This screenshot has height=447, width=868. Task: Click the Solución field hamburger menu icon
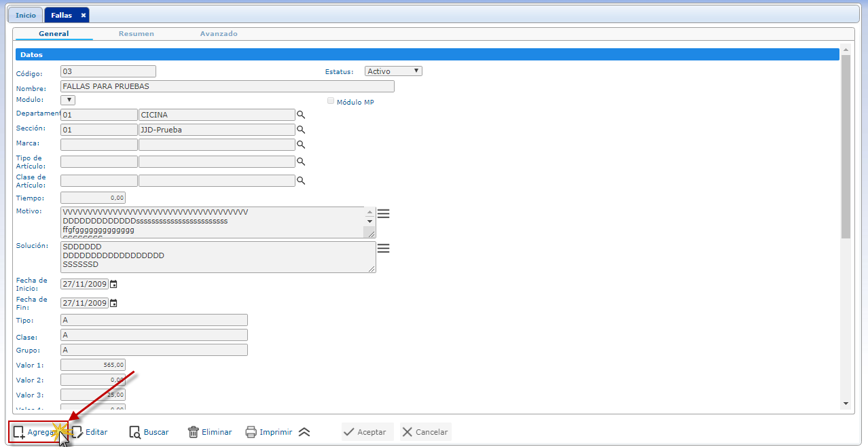coord(383,249)
